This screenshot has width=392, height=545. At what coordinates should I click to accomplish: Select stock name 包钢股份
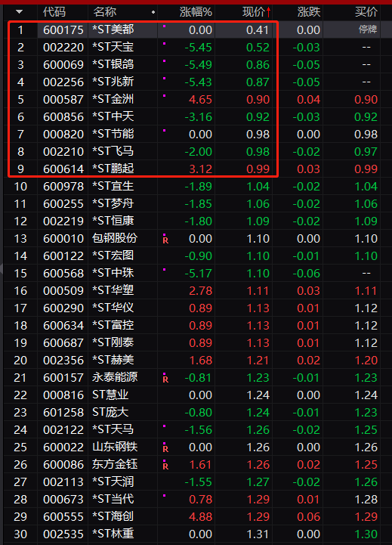115,238
